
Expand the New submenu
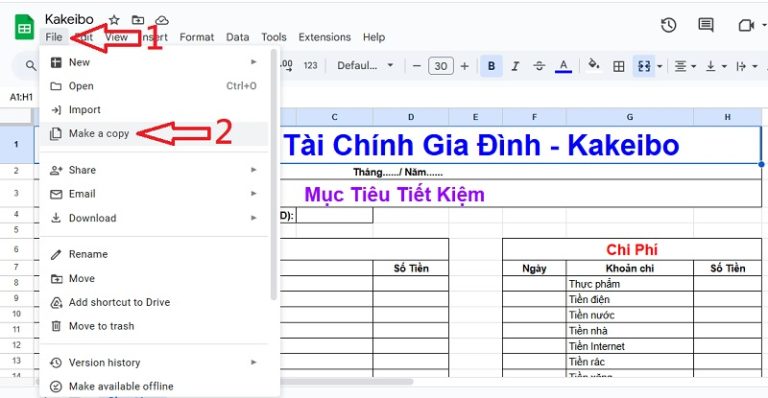pyautogui.click(x=154, y=62)
